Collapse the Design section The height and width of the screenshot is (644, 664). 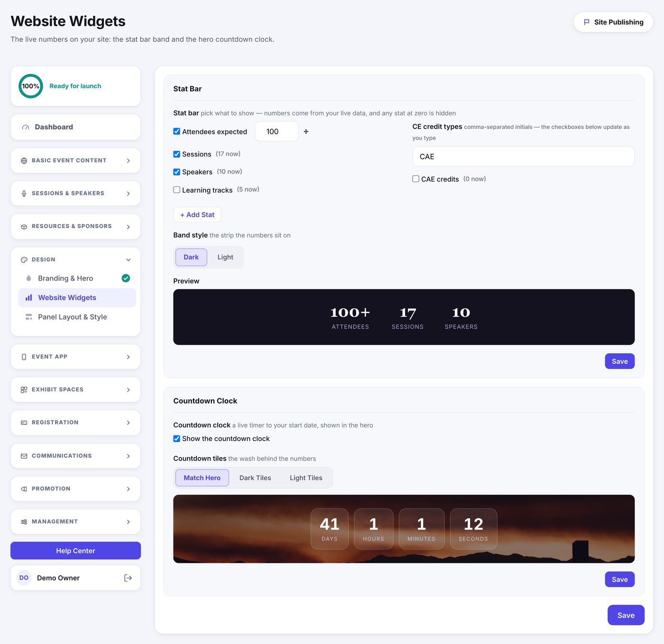pos(75,260)
